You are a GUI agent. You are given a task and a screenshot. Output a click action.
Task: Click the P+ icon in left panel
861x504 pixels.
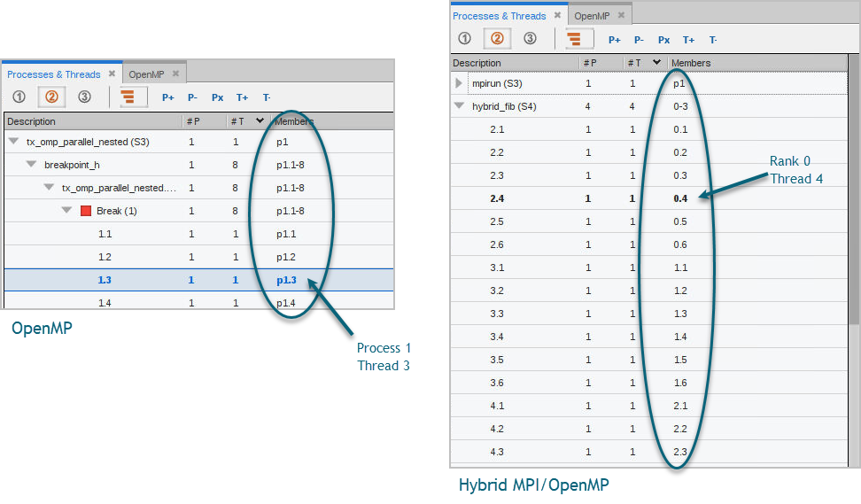(168, 97)
